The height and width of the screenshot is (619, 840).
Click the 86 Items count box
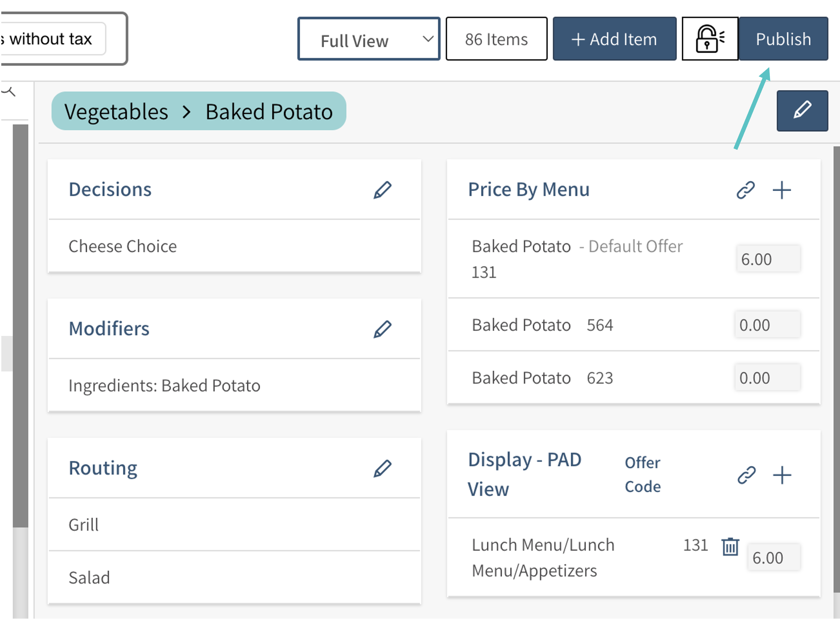pos(496,39)
